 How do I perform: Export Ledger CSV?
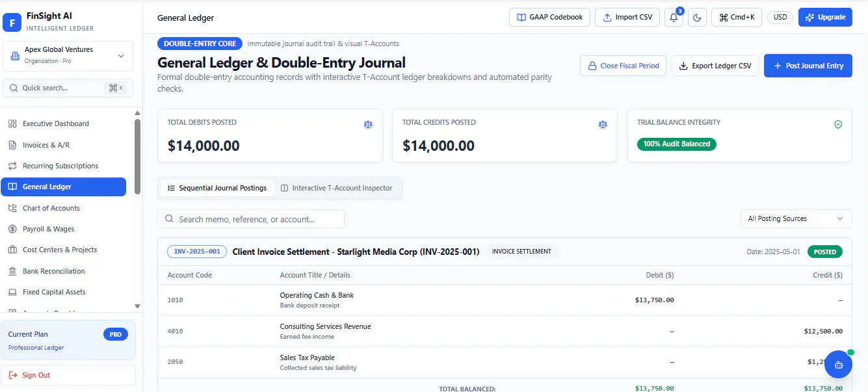715,66
